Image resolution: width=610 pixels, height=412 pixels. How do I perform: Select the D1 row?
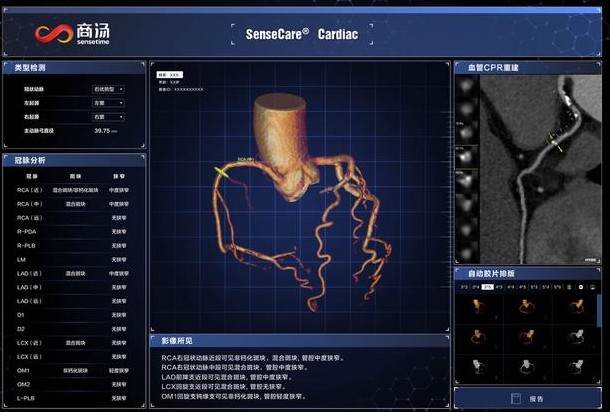pyautogui.click(x=74, y=315)
